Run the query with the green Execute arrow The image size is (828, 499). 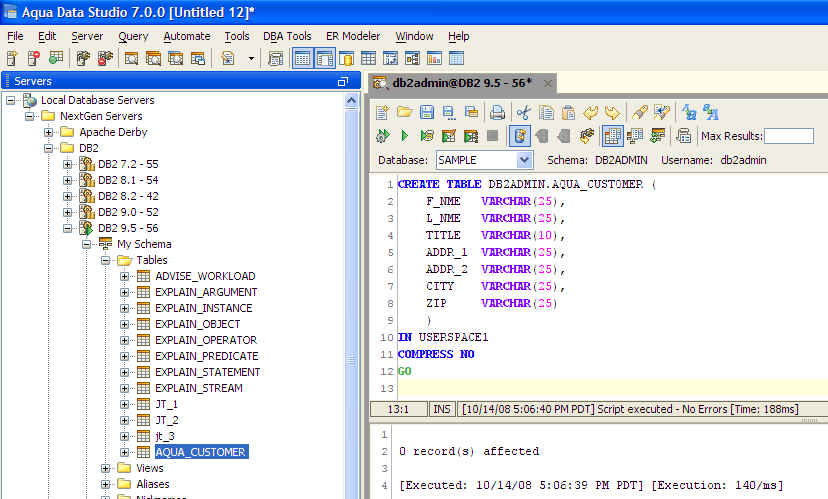click(404, 136)
